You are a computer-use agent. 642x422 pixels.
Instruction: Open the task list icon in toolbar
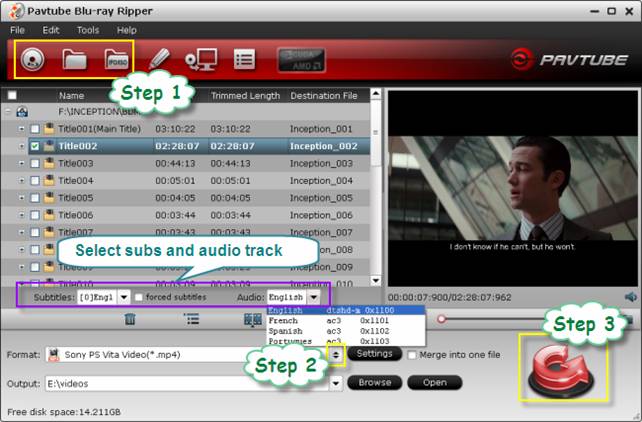click(x=244, y=60)
